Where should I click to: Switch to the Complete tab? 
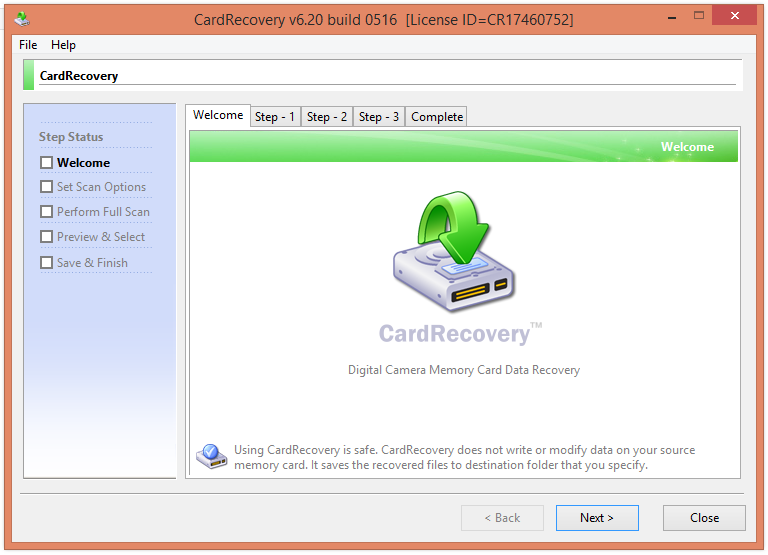coord(437,117)
